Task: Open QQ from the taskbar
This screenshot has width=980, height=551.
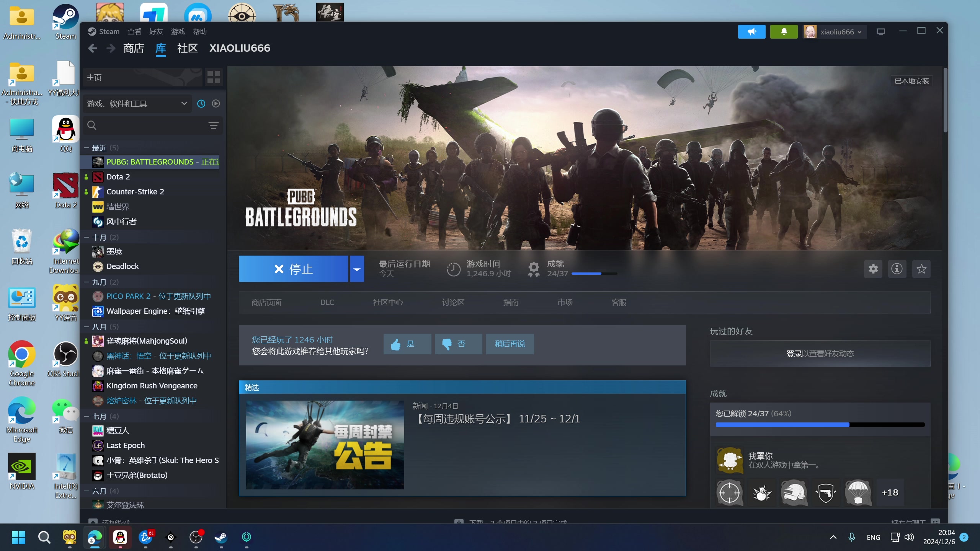Action: 120,538
